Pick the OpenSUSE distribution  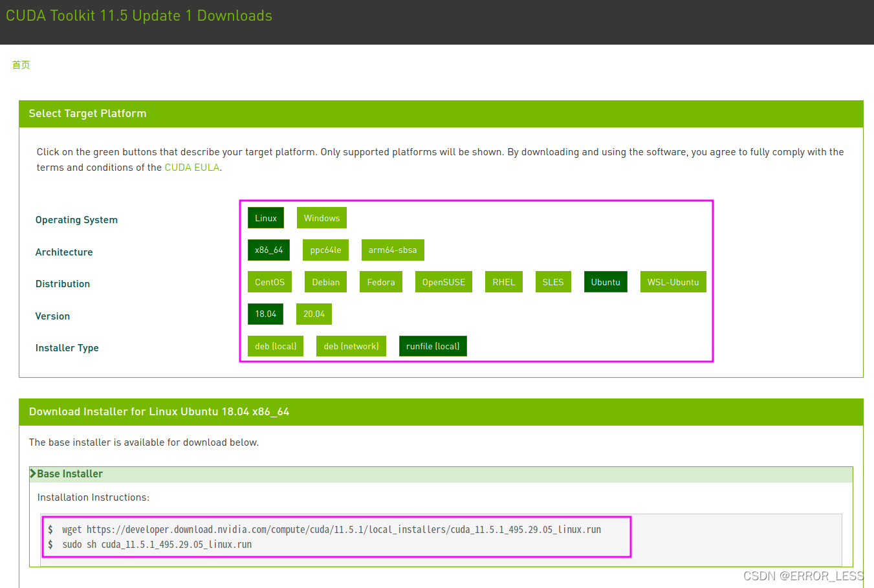(444, 282)
